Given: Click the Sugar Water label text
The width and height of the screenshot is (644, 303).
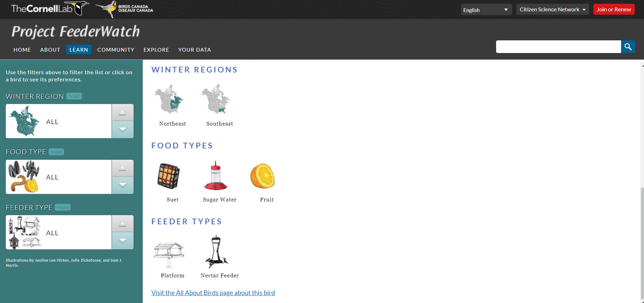Looking at the screenshot, I should [220, 200].
